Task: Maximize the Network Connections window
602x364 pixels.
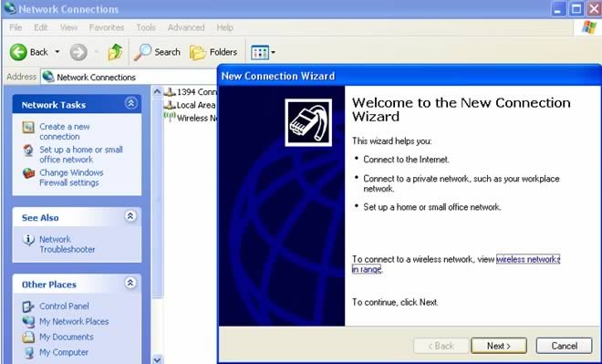Action: point(576,9)
